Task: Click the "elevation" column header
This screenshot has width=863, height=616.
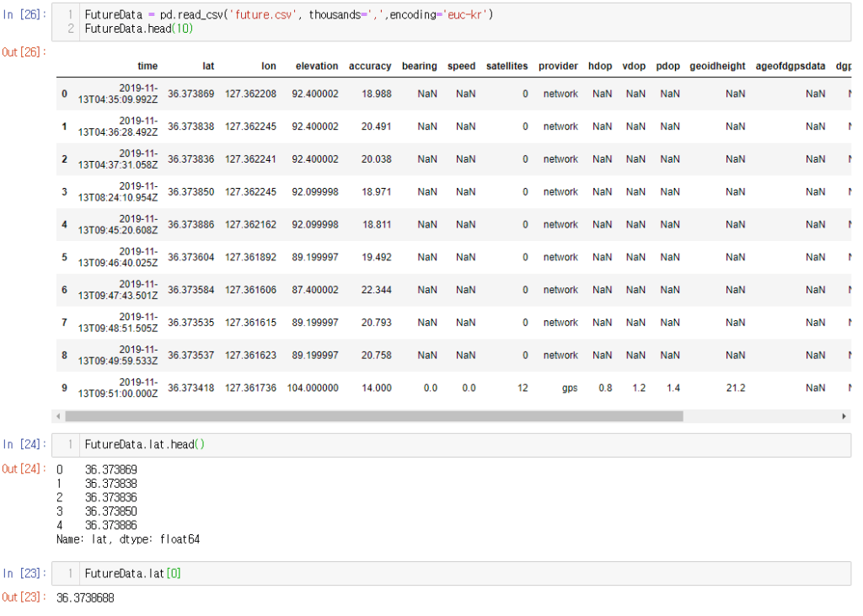Action: click(316, 66)
